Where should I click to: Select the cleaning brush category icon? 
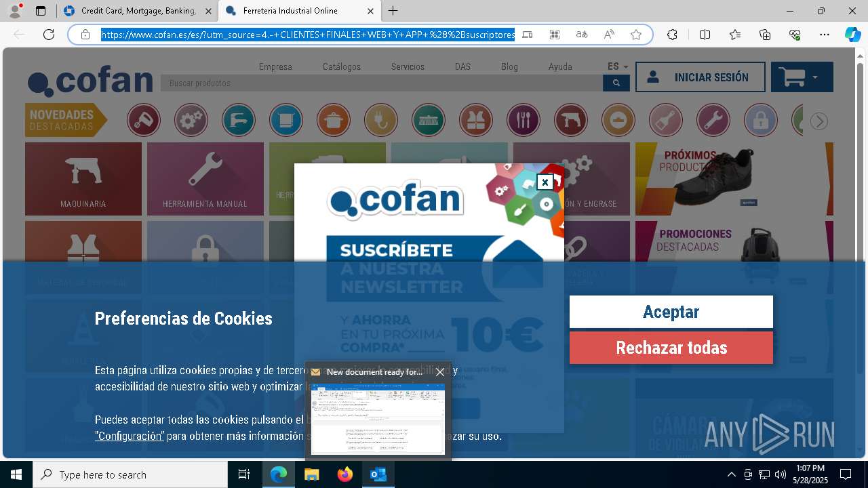point(429,121)
